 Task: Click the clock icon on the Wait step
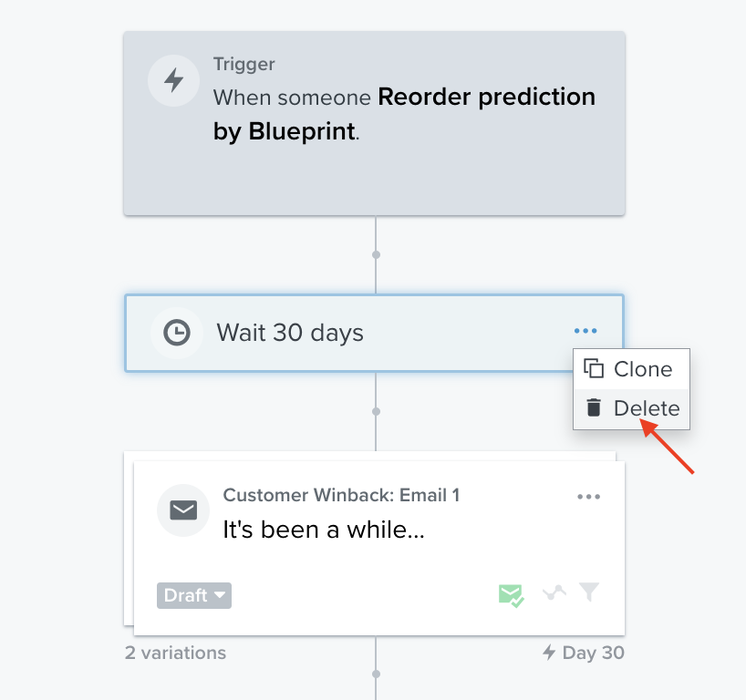177,333
